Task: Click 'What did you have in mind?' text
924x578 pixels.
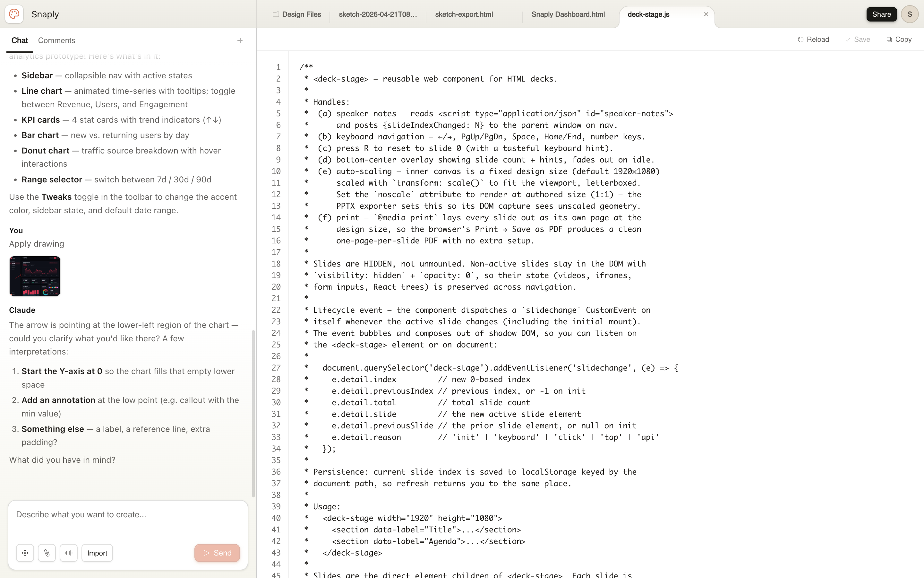Action: (62, 460)
